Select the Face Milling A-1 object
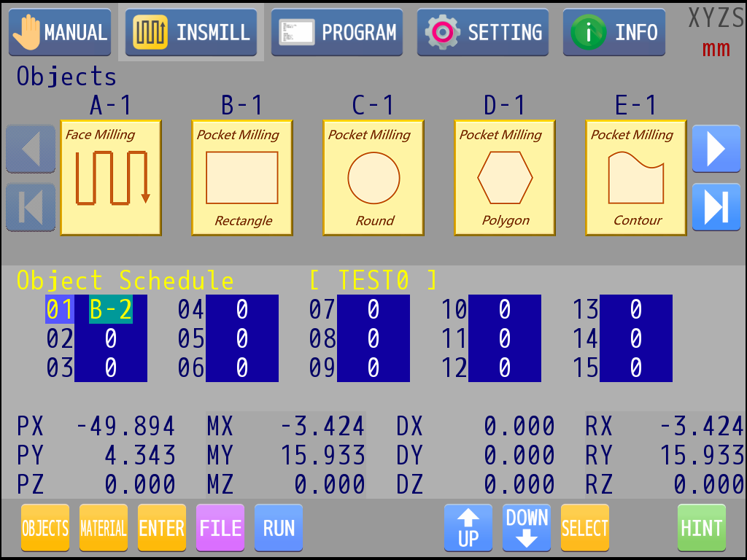Viewport: 747px width, 560px height. click(x=110, y=177)
